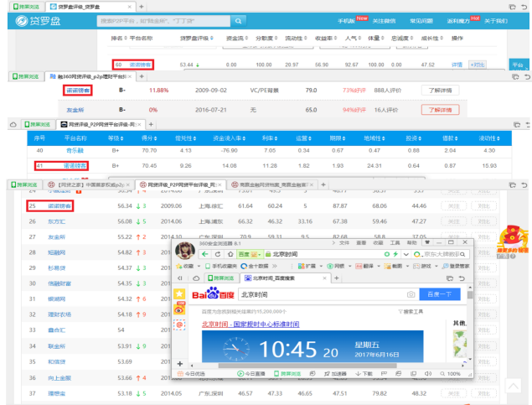Click vertical scrollbar thumb in Baidu window

point(469,295)
